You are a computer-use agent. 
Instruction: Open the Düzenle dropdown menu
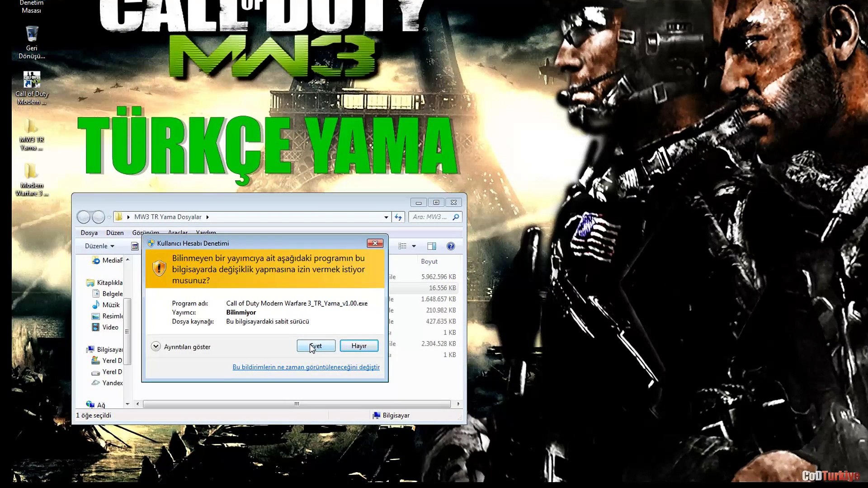coord(99,246)
